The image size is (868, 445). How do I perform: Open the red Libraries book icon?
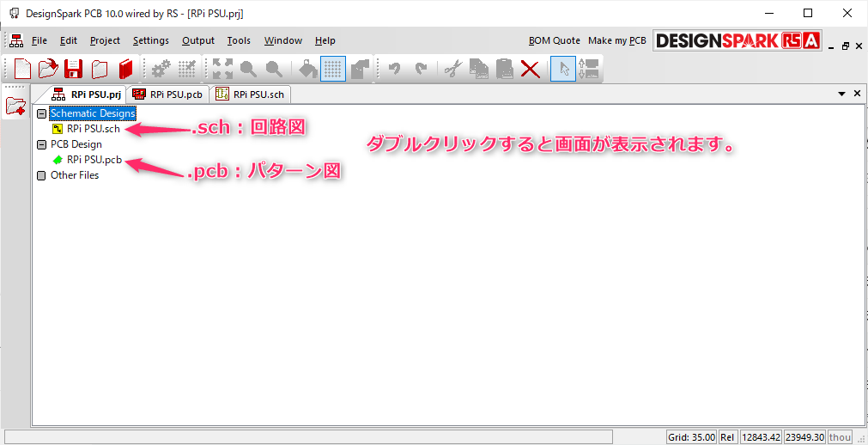(126, 70)
